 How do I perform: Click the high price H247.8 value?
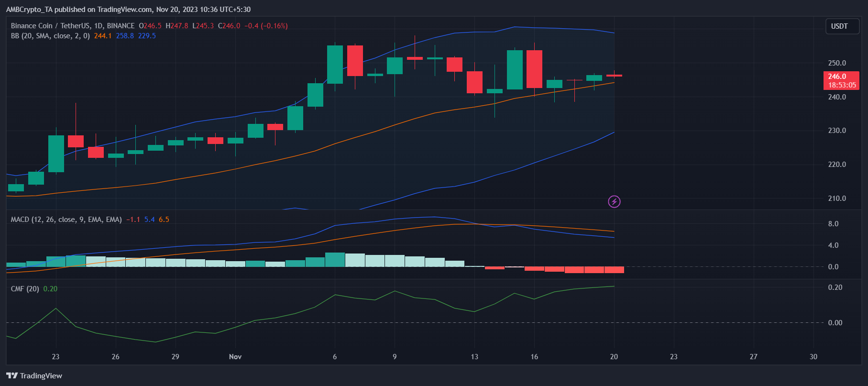click(x=177, y=26)
